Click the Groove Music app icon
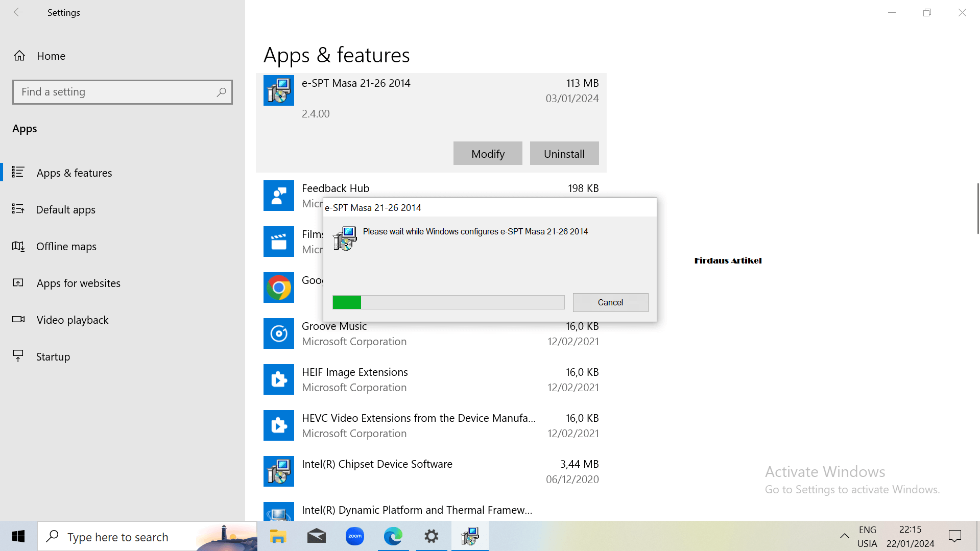The image size is (980, 551). 279,333
